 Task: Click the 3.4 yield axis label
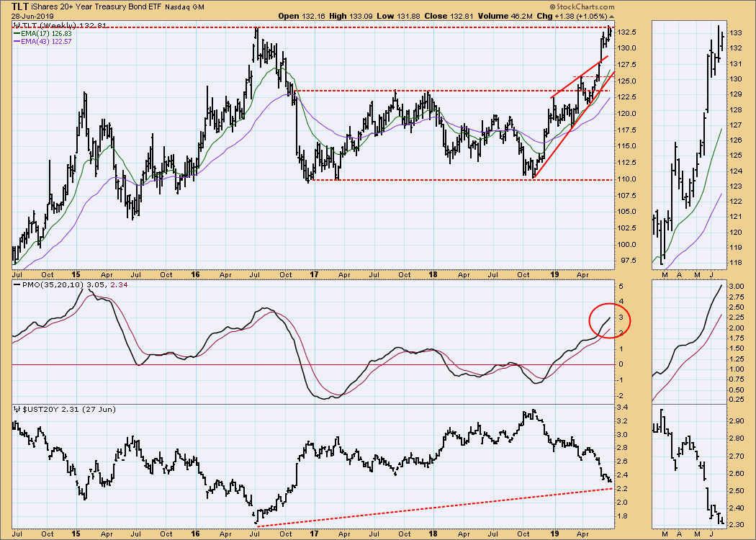[623, 408]
